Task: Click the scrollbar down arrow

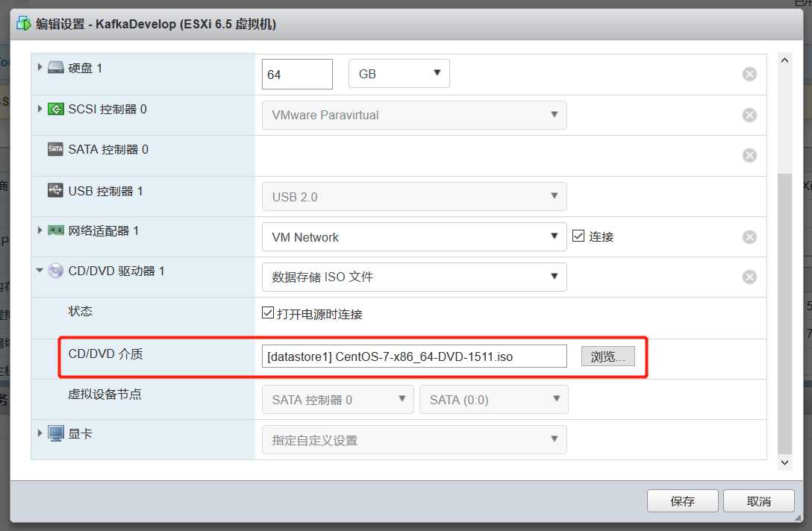Action: (784, 462)
